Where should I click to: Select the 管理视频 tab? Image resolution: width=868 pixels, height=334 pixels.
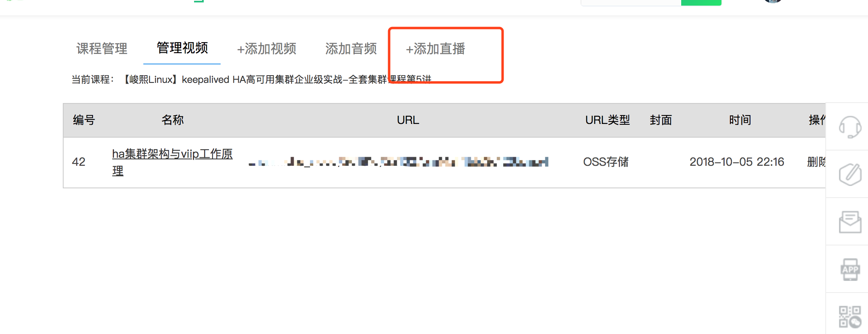(182, 48)
